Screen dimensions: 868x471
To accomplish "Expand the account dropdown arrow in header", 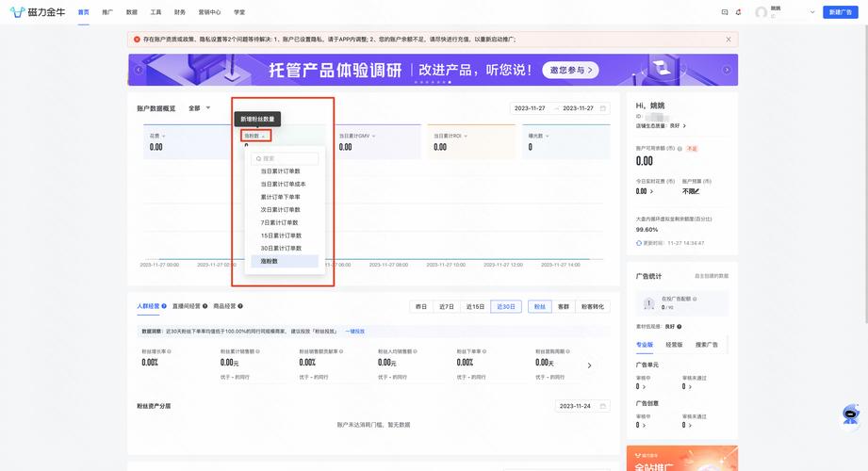I will [x=812, y=12].
